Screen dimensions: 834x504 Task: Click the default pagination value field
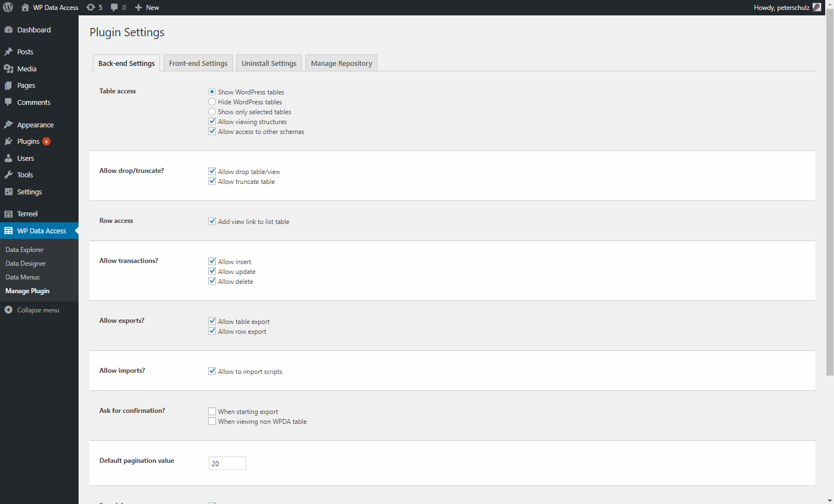227,463
